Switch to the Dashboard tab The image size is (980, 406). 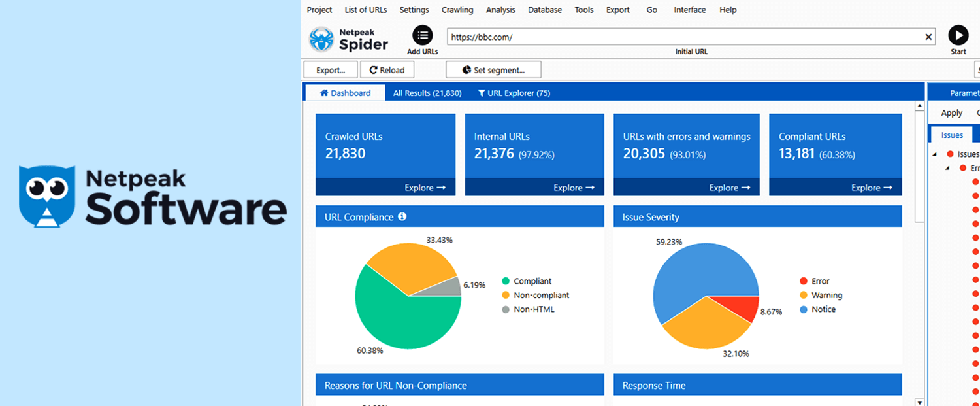point(345,93)
